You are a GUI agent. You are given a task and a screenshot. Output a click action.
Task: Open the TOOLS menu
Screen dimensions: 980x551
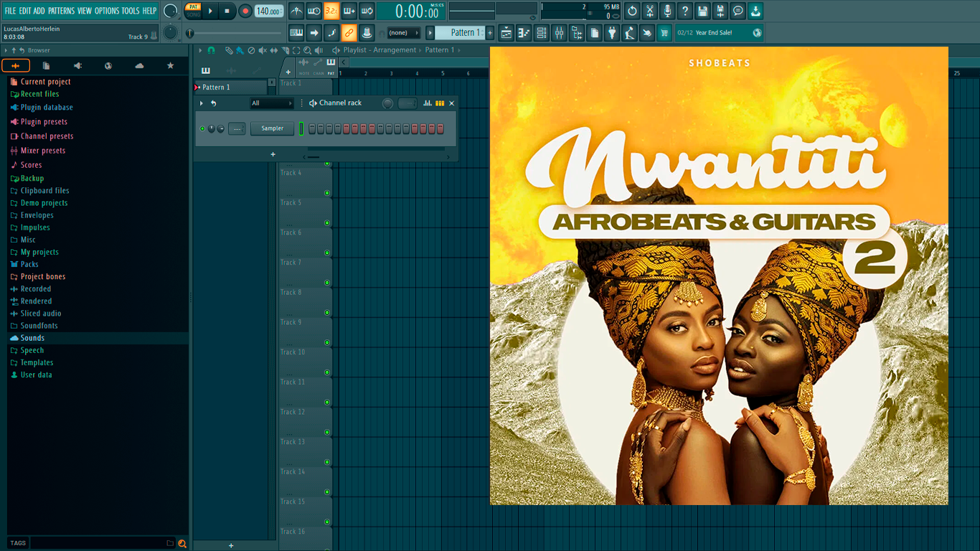point(131,11)
